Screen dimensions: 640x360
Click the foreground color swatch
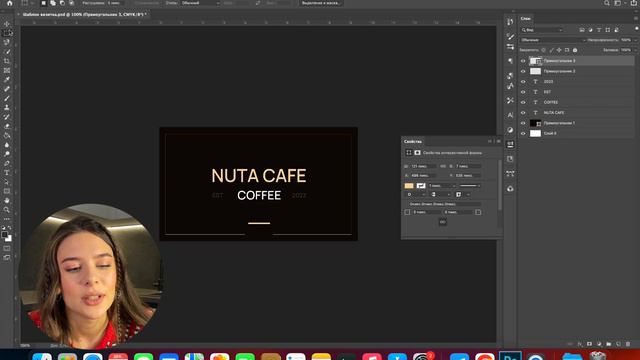(x=4, y=235)
